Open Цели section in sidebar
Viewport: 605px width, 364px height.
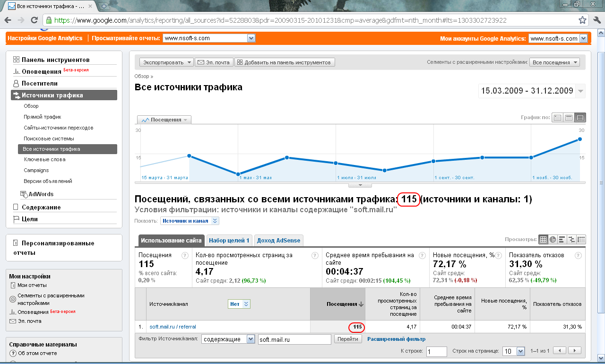click(x=30, y=219)
